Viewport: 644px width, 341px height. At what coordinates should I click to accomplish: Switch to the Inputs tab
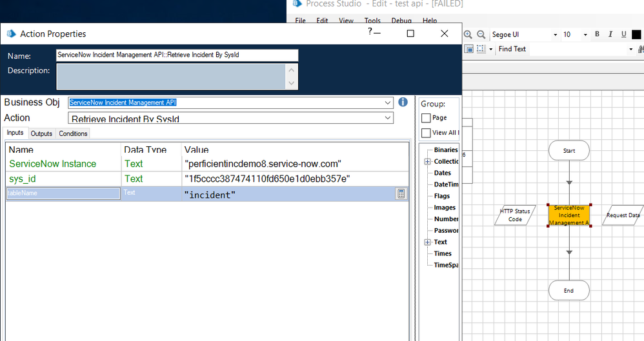click(15, 133)
